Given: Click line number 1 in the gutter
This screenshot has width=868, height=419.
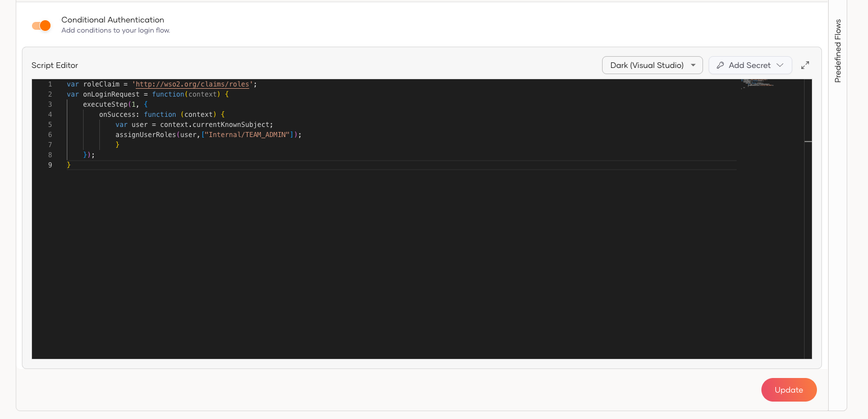Looking at the screenshot, I should pos(50,84).
